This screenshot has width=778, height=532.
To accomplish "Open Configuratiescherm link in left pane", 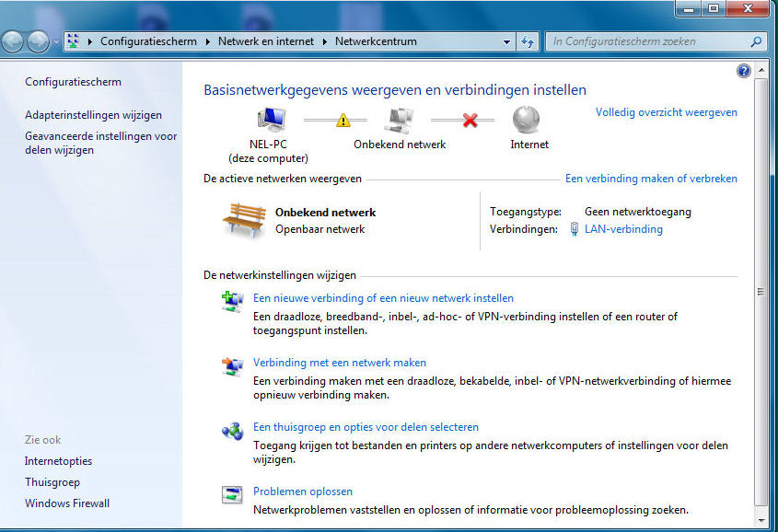I will (73, 82).
